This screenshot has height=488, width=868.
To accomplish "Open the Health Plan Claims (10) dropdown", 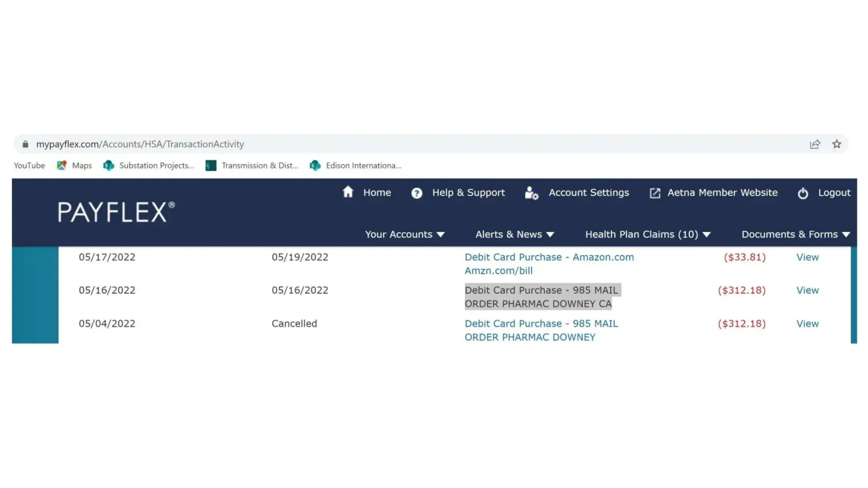I will pos(647,235).
